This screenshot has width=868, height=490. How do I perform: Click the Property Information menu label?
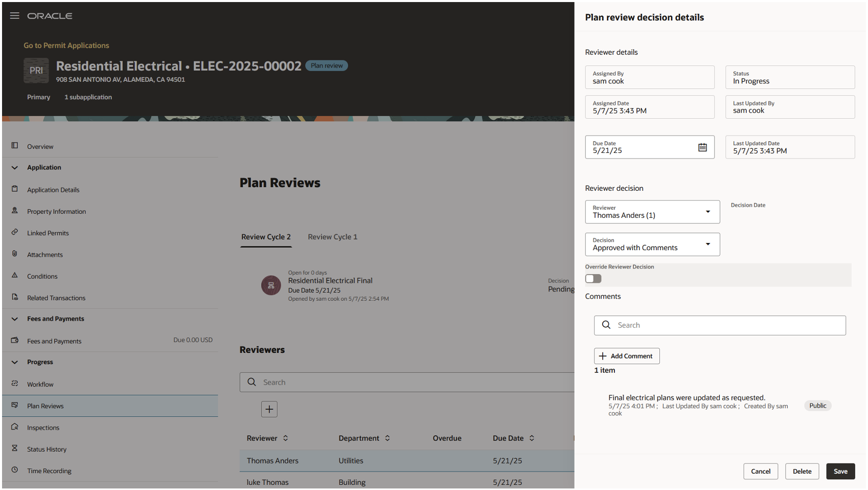[x=56, y=212]
